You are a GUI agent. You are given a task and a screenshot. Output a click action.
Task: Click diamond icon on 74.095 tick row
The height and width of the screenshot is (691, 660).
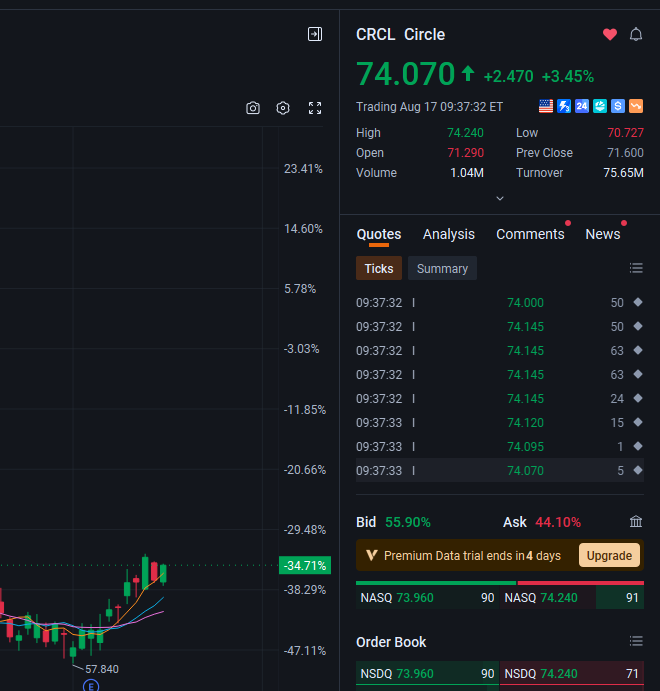[x=638, y=446]
